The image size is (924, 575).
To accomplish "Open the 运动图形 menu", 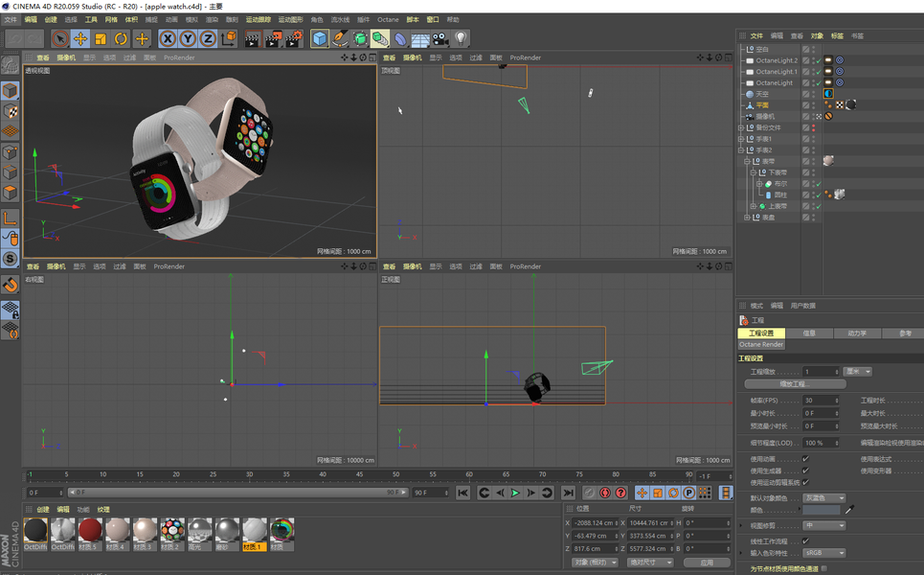I will tap(290, 19).
